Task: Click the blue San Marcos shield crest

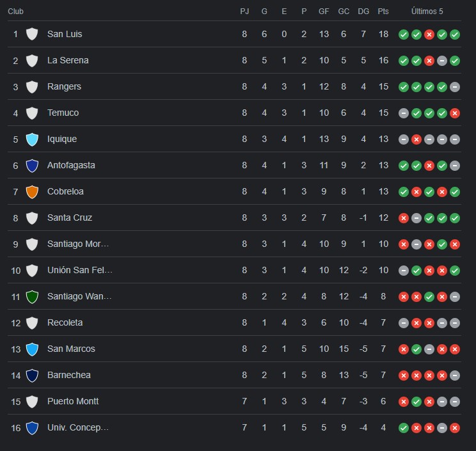Action: point(32,349)
